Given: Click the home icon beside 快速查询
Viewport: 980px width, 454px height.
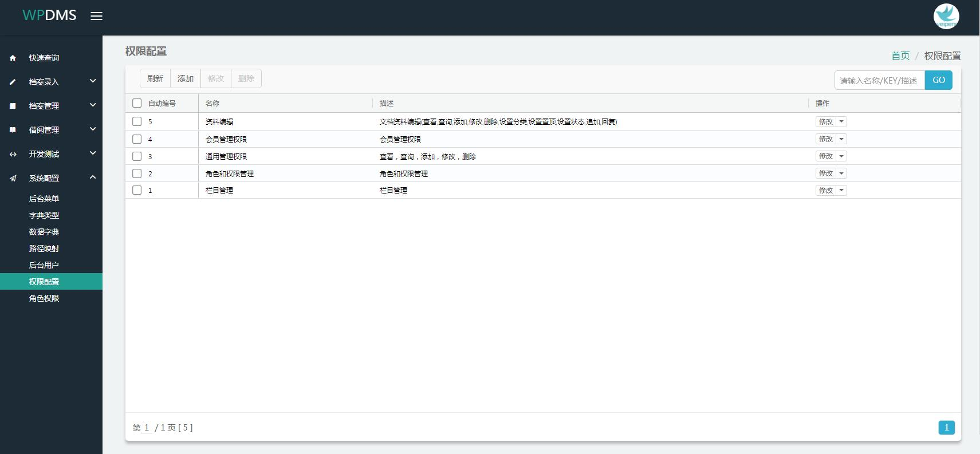Looking at the screenshot, I should 13,58.
